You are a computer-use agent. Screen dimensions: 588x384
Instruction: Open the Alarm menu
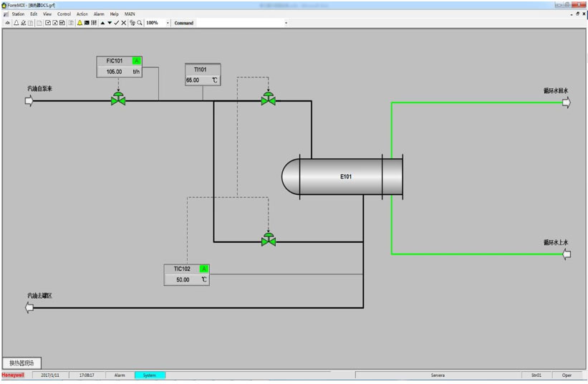coord(99,14)
